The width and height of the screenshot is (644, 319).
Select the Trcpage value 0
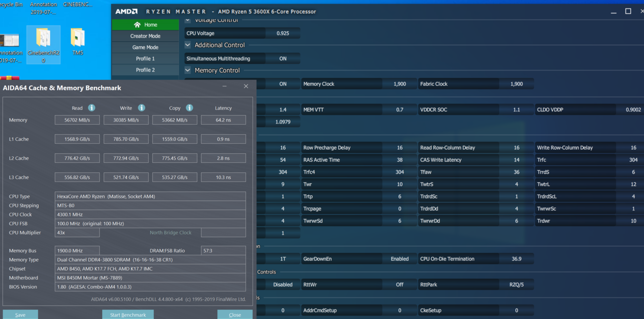click(x=399, y=208)
